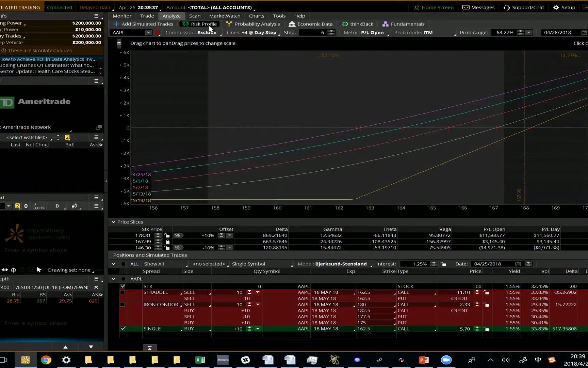This screenshot has height=368, width=588.
Task: Change Model Bjerksund-Stensland setting
Action: coord(334,264)
